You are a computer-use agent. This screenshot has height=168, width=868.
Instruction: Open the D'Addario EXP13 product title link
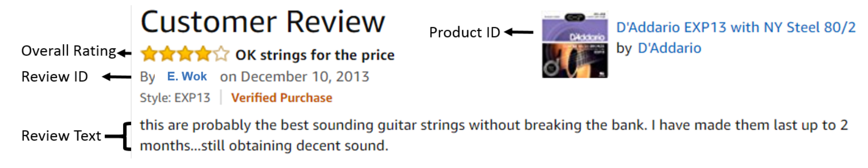[x=736, y=28]
